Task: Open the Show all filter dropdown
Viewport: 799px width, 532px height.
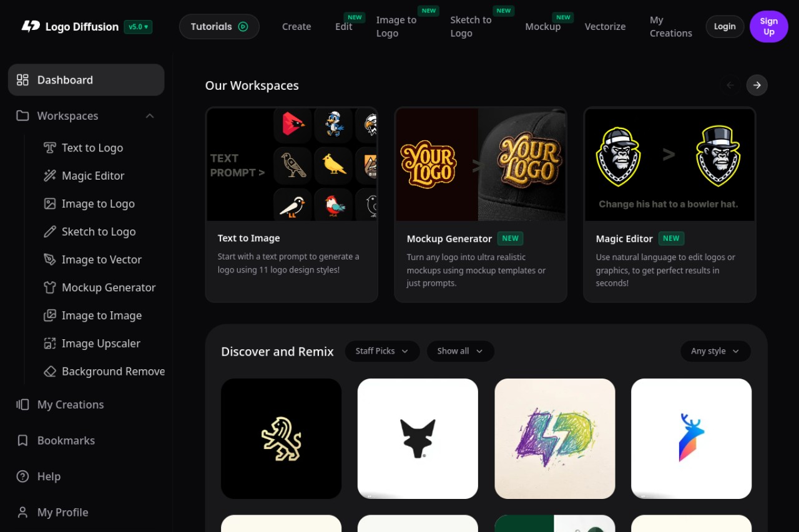Action: click(460, 351)
